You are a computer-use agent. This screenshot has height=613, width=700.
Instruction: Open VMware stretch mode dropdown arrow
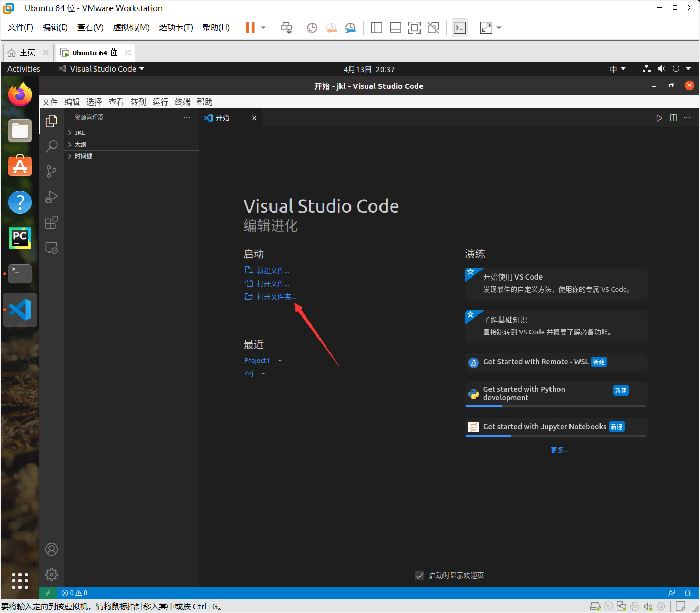[499, 27]
